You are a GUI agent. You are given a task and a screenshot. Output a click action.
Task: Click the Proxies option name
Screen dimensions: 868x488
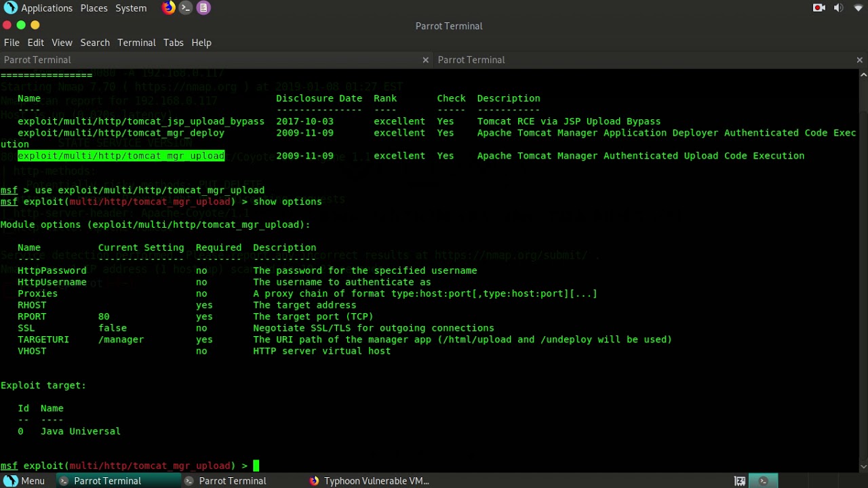(x=37, y=293)
